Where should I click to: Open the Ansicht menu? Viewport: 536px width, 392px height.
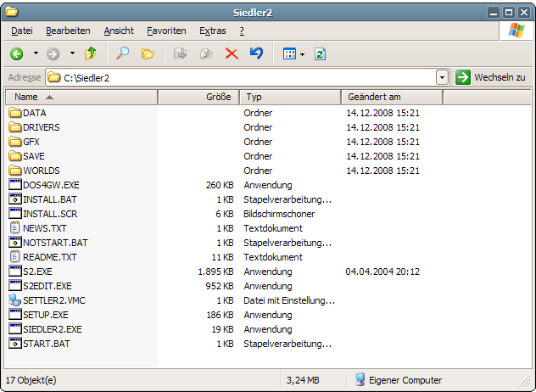[119, 31]
